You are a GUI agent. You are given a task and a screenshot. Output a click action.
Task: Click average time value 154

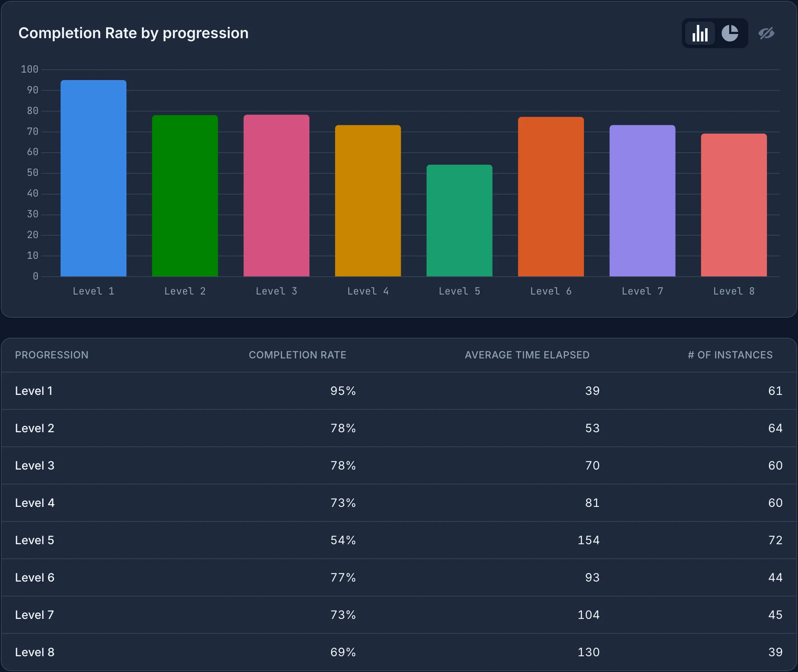pyautogui.click(x=589, y=540)
